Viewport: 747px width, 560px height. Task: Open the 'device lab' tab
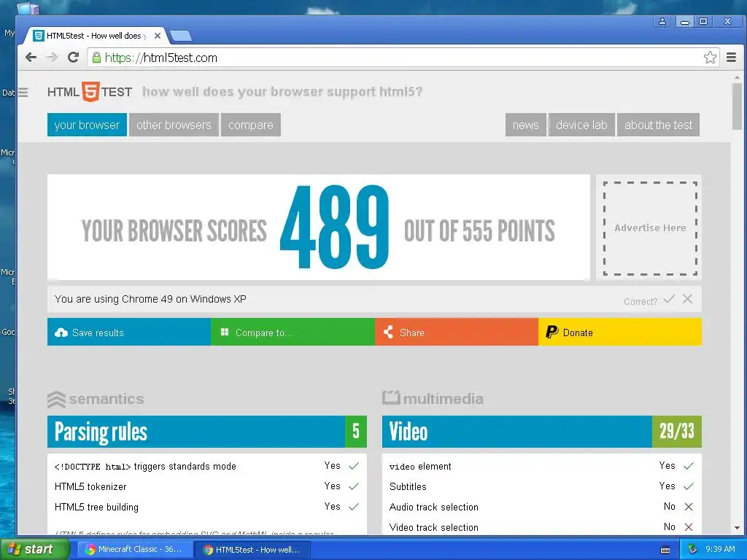click(x=581, y=125)
